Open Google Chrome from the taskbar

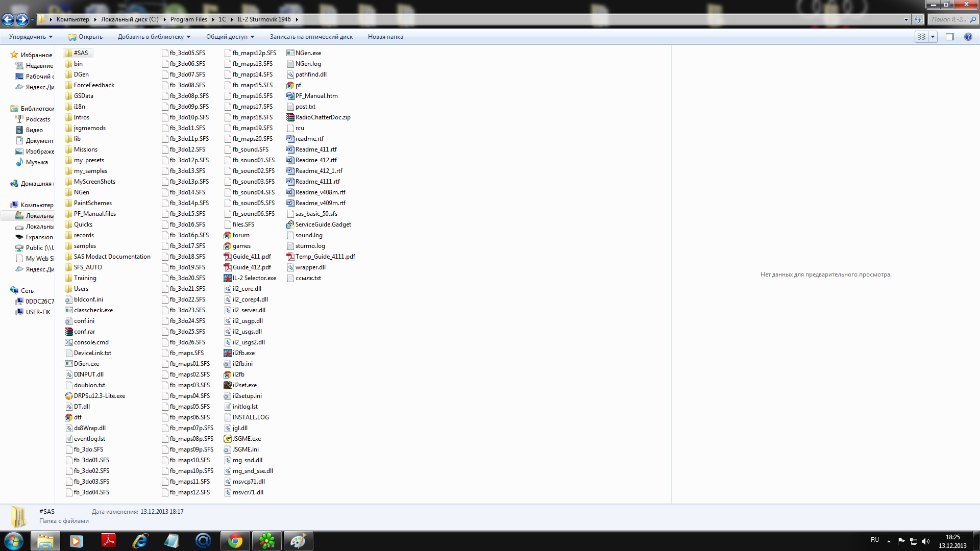[x=235, y=541]
